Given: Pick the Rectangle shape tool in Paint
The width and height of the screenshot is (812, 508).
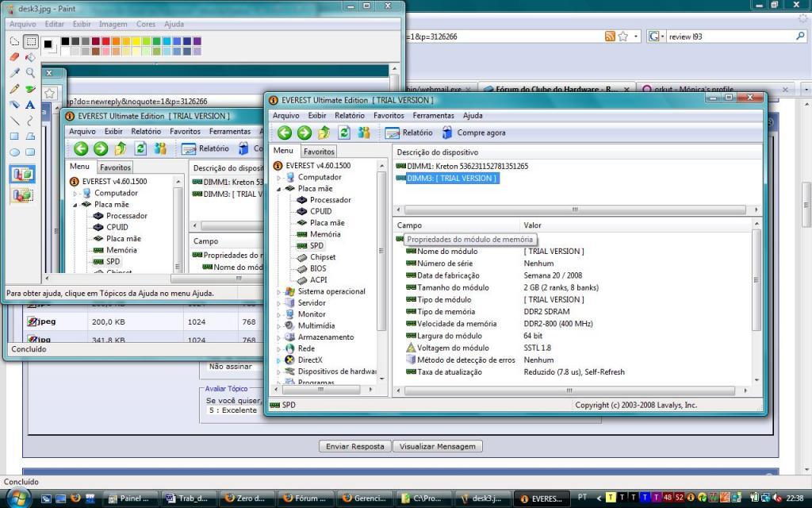Looking at the screenshot, I should (x=14, y=137).
